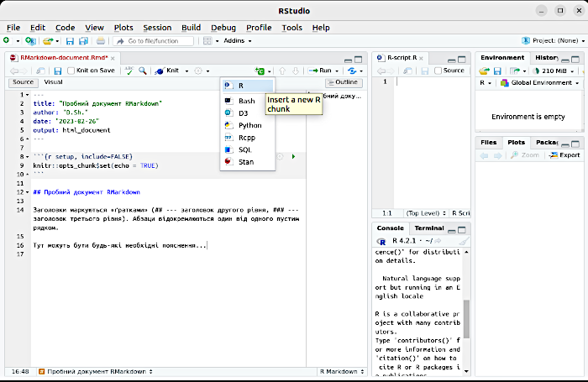Image resolution: width=588 pixels, height=382 pixels.
Task: Choose Python chunk from insert menu
Action: (x=248, y=126)
